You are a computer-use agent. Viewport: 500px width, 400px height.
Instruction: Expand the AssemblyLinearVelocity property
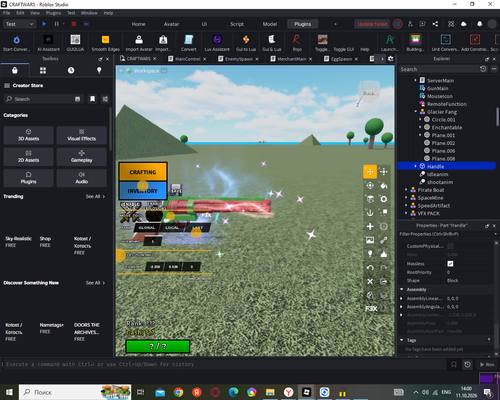point(402,298)
